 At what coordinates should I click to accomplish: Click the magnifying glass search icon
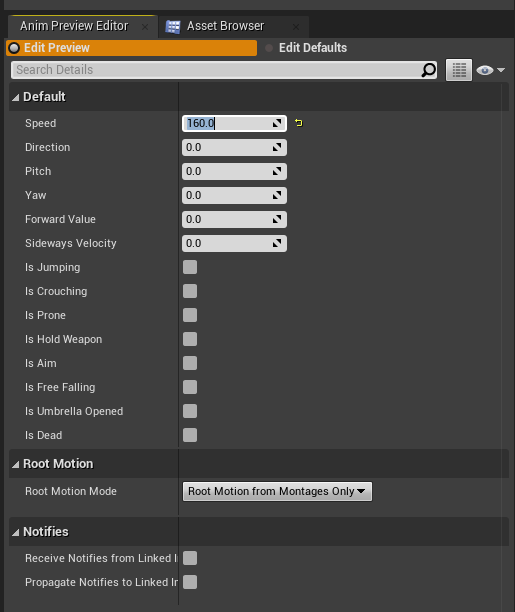click(x=428, y=70)
